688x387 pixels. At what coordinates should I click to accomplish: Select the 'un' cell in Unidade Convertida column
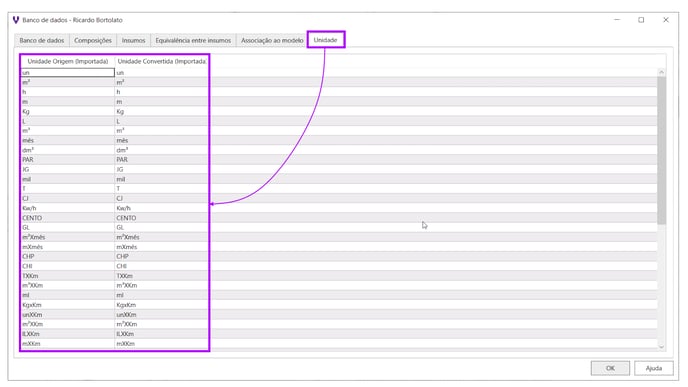pos(161,72)
